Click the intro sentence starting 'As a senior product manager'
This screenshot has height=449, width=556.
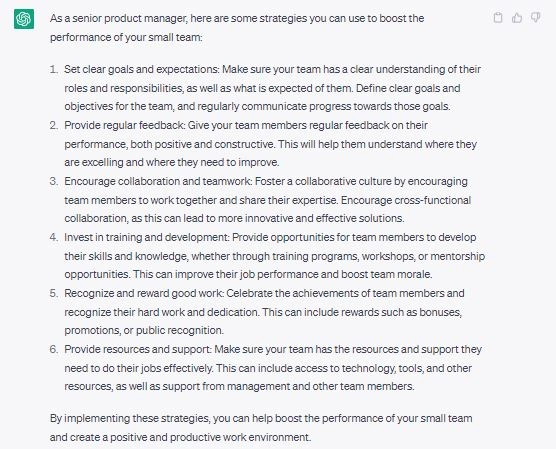point(237,28)
